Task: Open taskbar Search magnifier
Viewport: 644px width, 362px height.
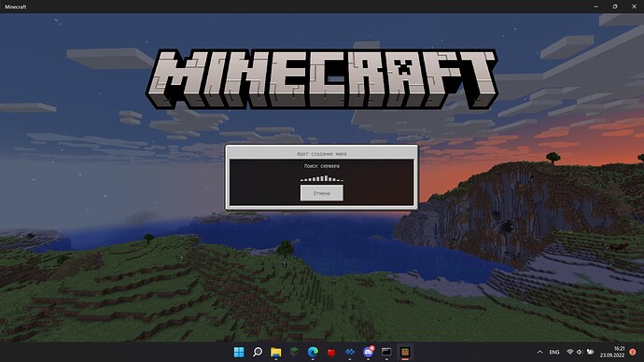Action: [x=258, y=352]
